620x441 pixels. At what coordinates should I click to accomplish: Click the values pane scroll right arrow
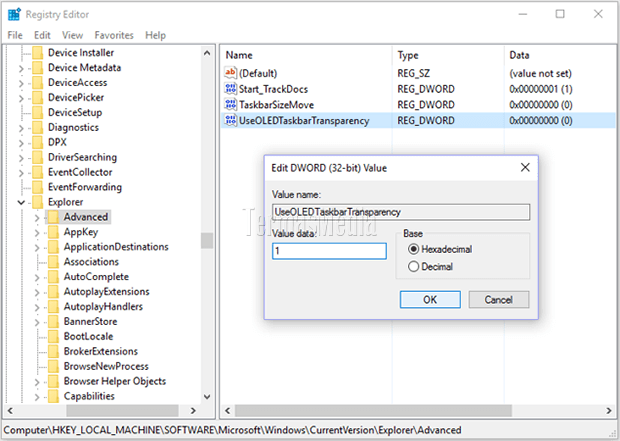pyautogui.click(x=609, y=411)
